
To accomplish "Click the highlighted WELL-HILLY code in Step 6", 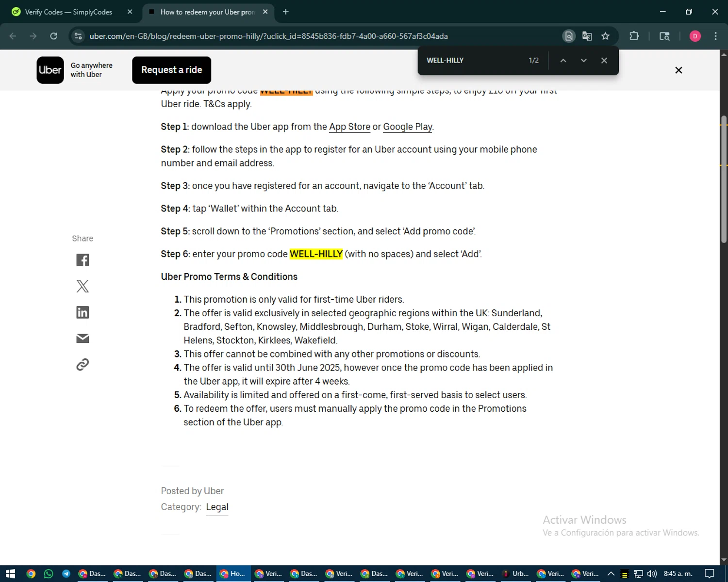I will click(x=316, y=254).
